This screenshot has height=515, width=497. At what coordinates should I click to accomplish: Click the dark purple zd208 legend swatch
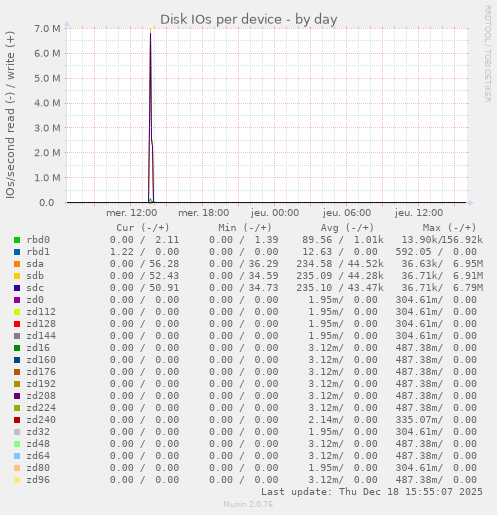(x=17, y=396)
